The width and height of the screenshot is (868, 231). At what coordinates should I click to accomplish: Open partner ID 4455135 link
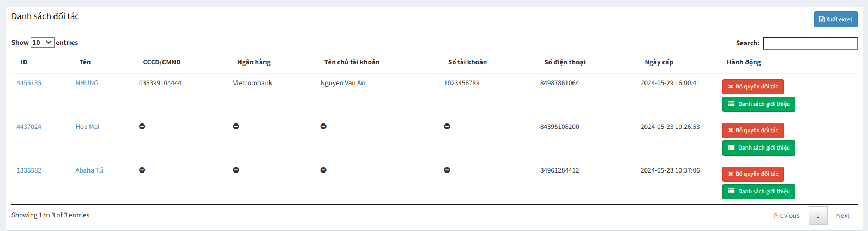point(29,83)
